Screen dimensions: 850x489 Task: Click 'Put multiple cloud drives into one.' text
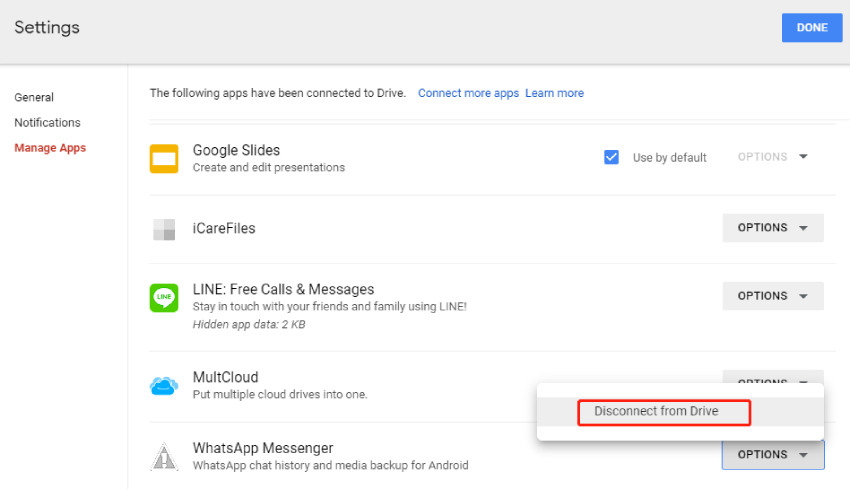(280, 395)
